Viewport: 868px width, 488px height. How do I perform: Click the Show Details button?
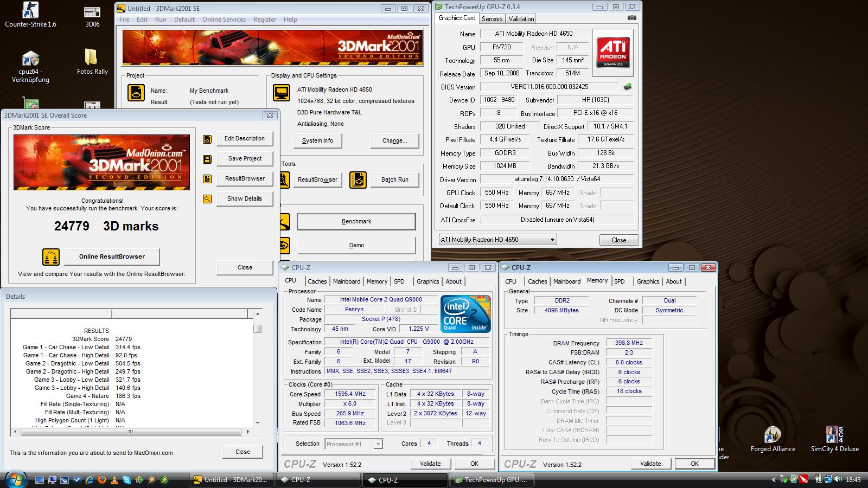click(x=245, y=198)
